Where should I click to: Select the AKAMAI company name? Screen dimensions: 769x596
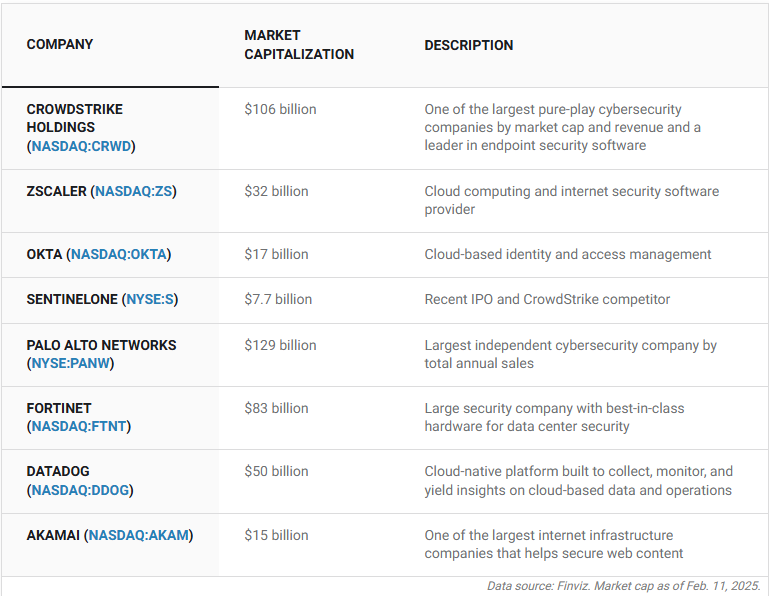(53, 535)
